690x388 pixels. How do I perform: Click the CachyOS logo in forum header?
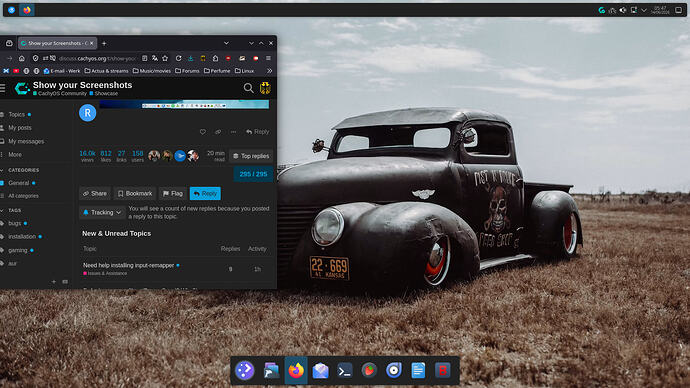(22, 88)
